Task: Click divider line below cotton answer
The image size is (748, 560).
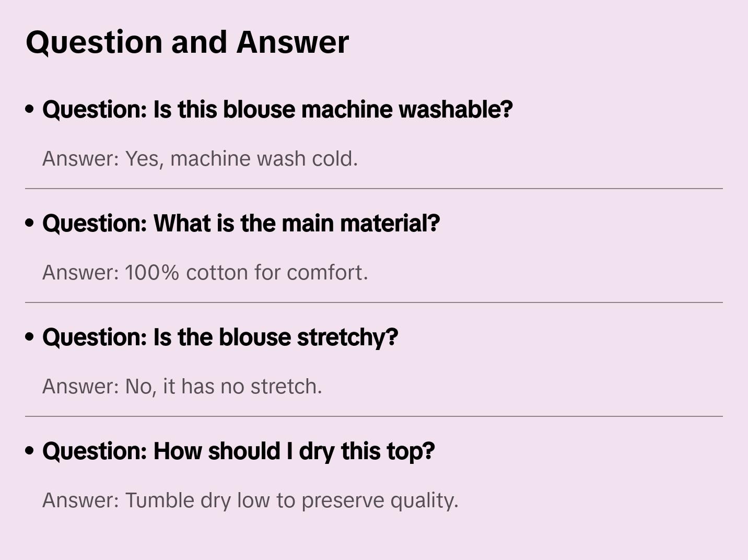Action: pyautogui.click(x=374, y=302)
